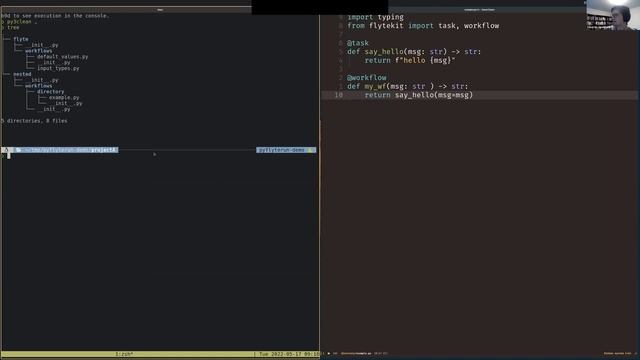Select 'workflows' folder listed under flyte

coord(38,51)
